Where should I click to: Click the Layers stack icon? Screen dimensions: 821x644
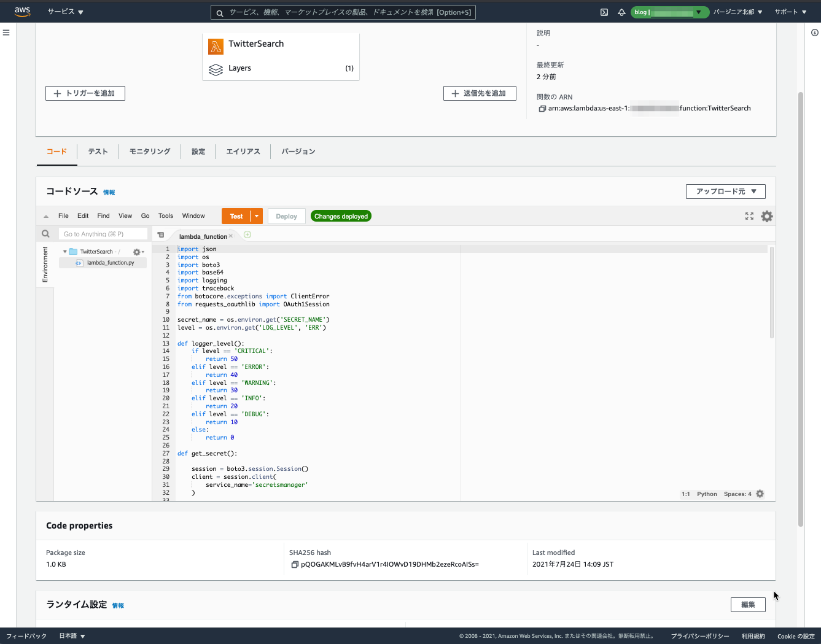point(216,69)
